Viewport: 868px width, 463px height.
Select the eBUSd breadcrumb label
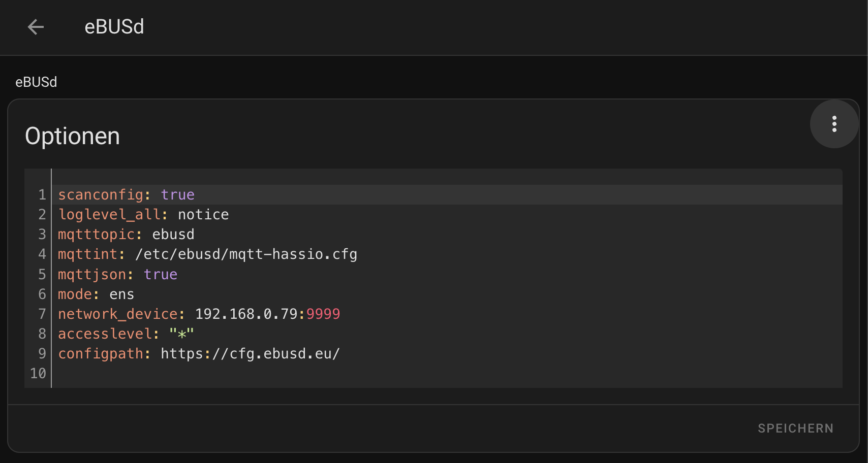pyautogui.click(x=36, y=82)
